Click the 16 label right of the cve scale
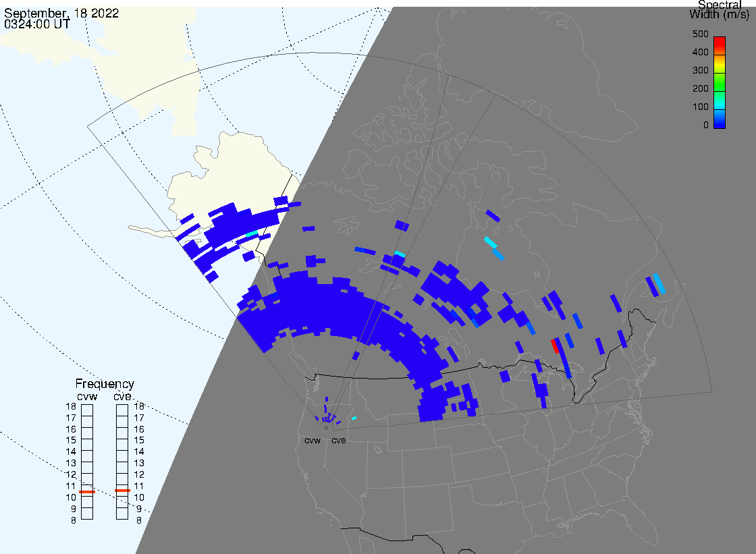The width and height of the screenshot is (756, 554). (139, 429)
